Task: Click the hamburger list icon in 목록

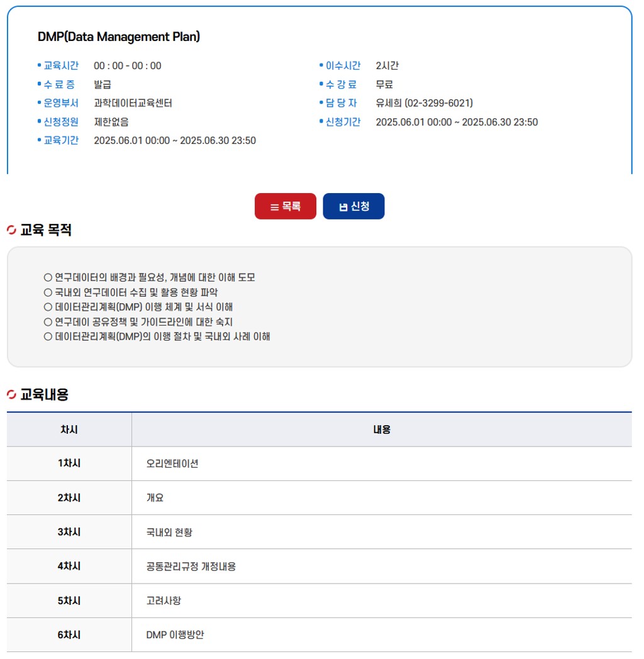Action: (x=274, y=207)
